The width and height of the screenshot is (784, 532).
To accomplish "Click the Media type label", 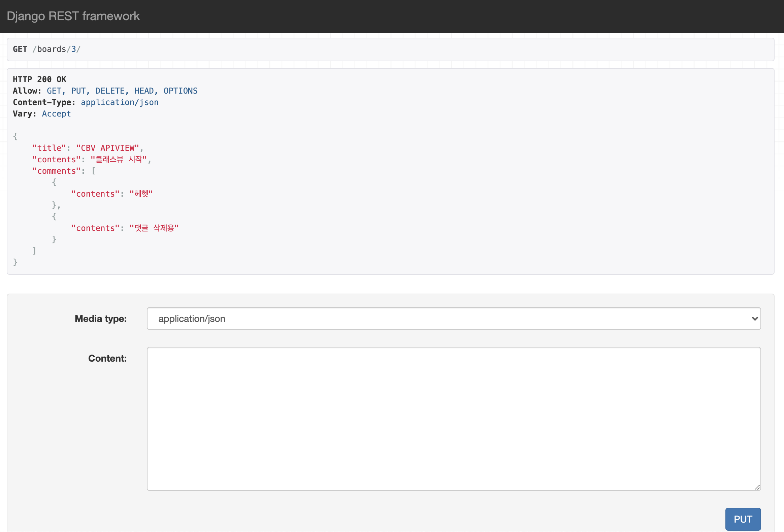I will [101, 319].
